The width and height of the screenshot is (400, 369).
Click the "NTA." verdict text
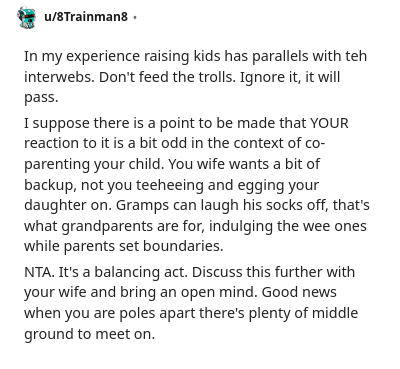[x=39, y=272]
